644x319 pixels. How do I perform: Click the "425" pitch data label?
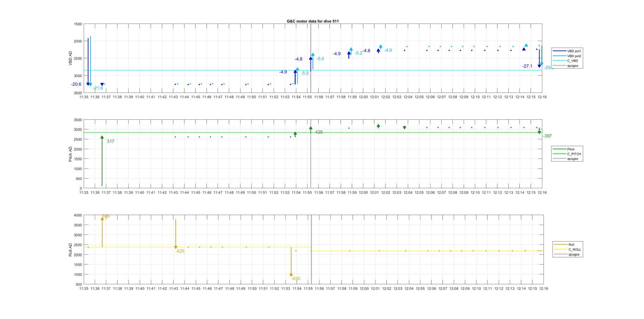coord(319,132)
